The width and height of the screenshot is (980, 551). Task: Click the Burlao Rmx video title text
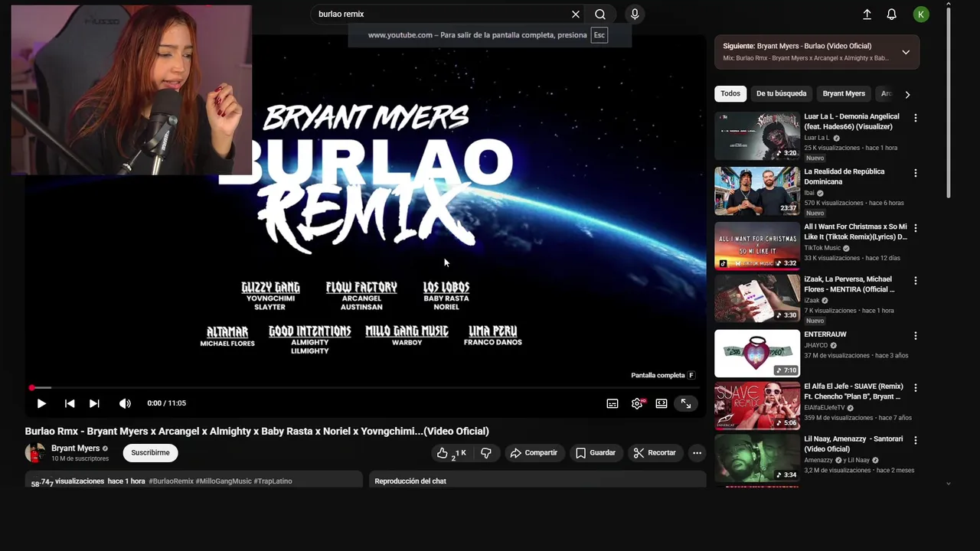[x=256, y=431]
